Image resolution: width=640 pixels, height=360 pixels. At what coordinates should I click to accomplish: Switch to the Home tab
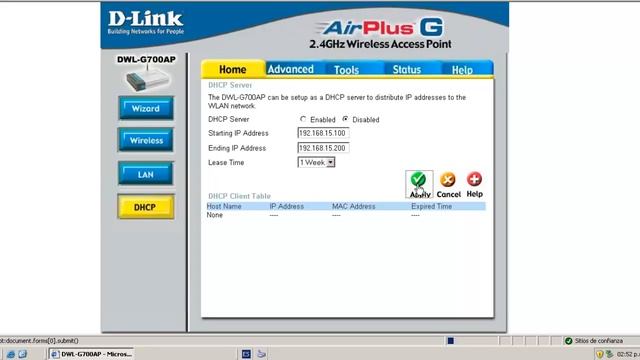coord(233,69)
